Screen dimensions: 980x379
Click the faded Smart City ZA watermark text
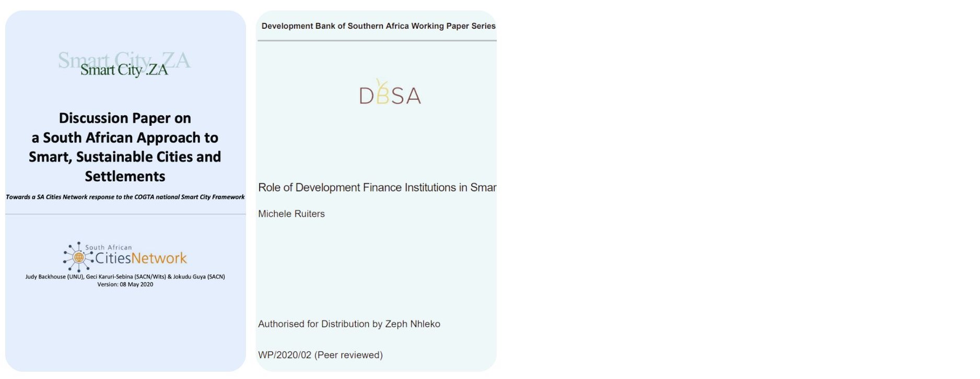tap(124, 60)
